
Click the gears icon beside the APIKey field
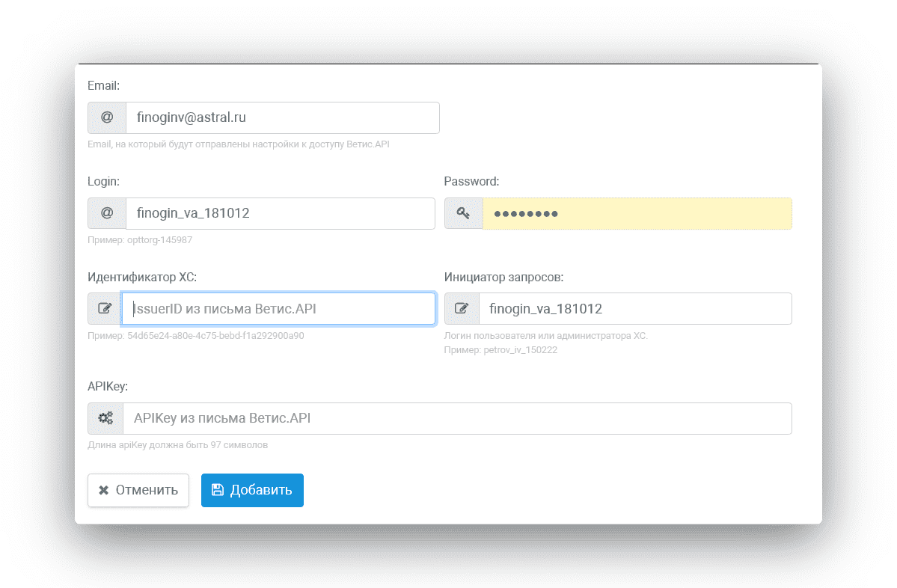point(105,418)
